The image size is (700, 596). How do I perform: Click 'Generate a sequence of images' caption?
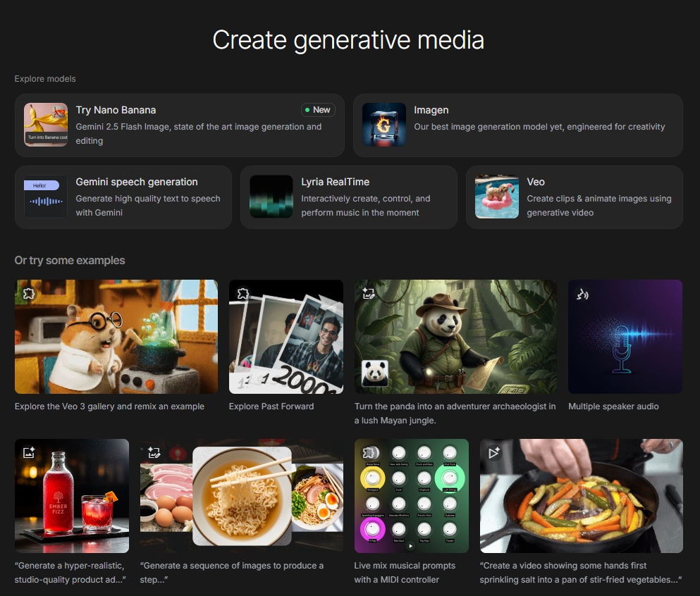(232, 572)
